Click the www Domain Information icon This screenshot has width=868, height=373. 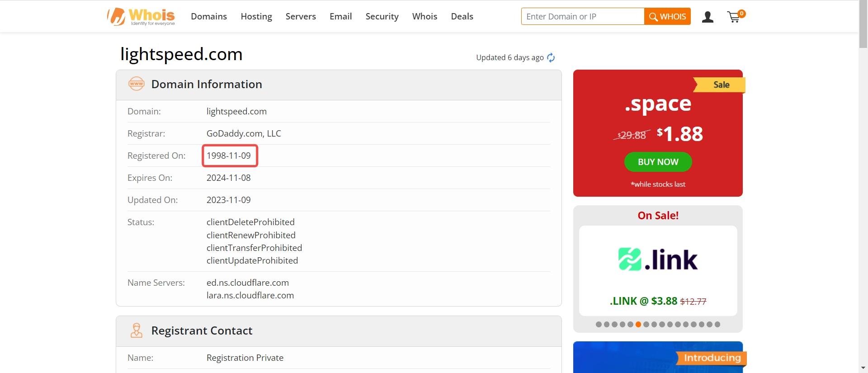click(x=137, y=84)
